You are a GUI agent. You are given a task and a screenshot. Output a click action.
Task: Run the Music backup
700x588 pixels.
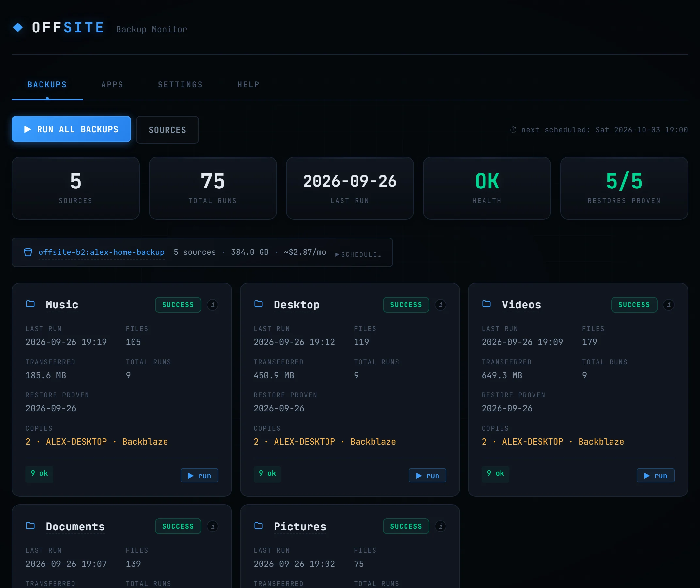click(199, 476)
